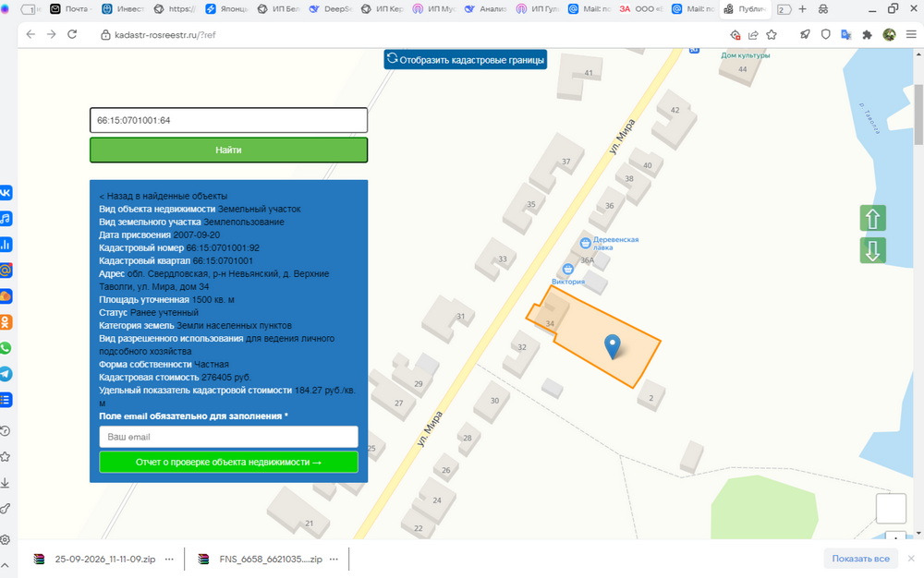Open Odnoklassniki from the sidebar
The image size is (924, 578).
pos(6,322)
